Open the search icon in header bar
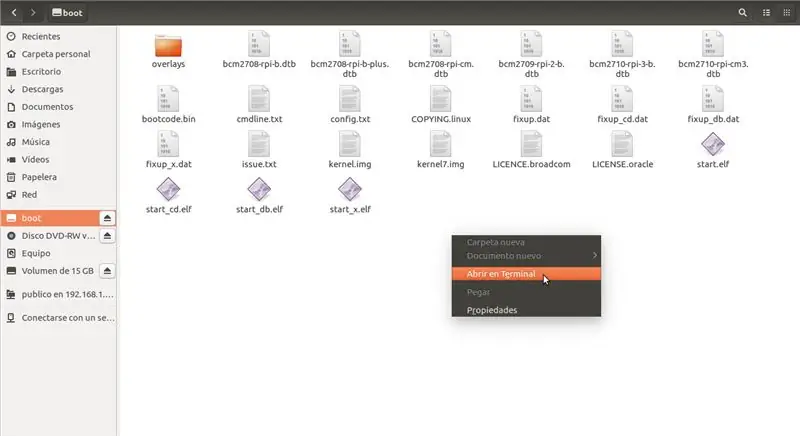Viewport: 800px width, 436px height. [x=742, y=13]
